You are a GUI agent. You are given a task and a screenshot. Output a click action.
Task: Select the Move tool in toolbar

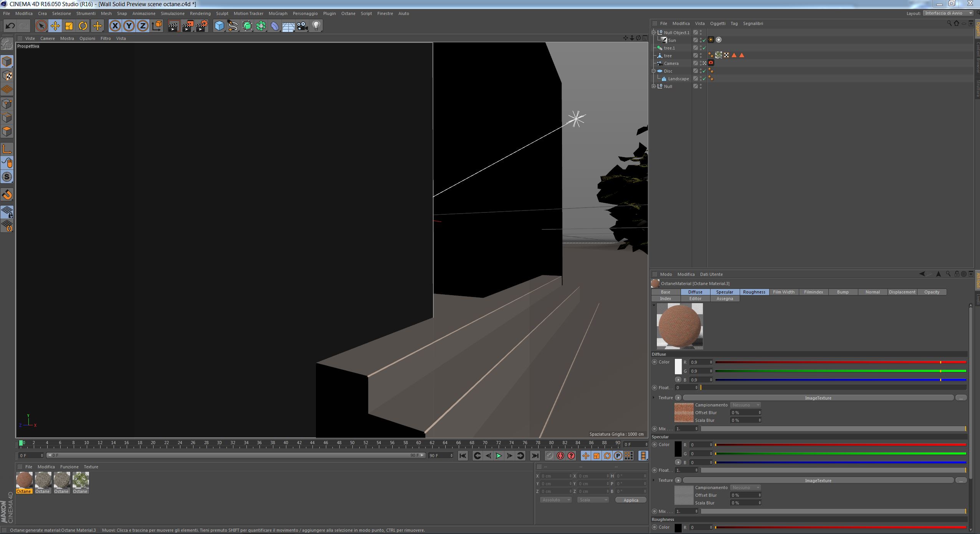click(x=55, y=26)
